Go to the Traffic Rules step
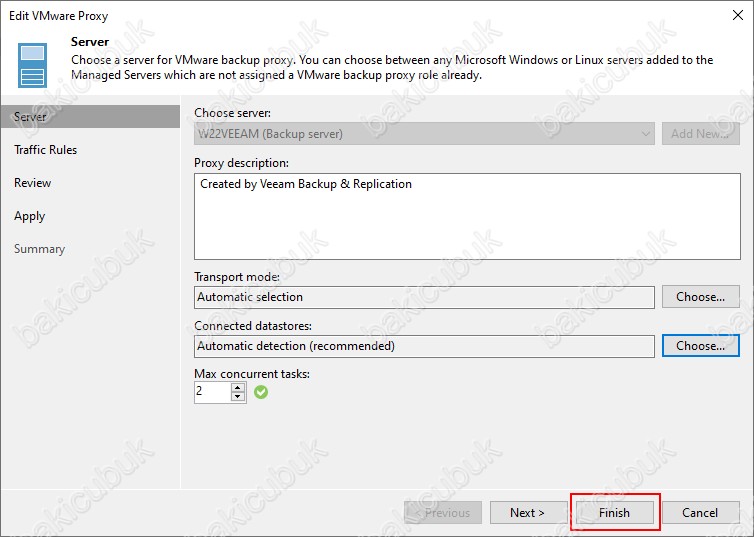 tap(46, 150)
